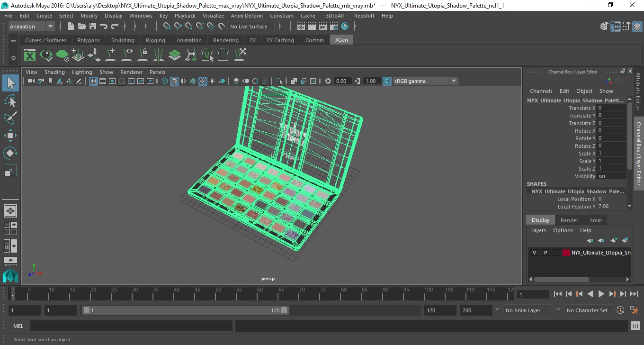Click the Save Scene disk icon
This screenshot has height=345, width=644.
[93, 27]
